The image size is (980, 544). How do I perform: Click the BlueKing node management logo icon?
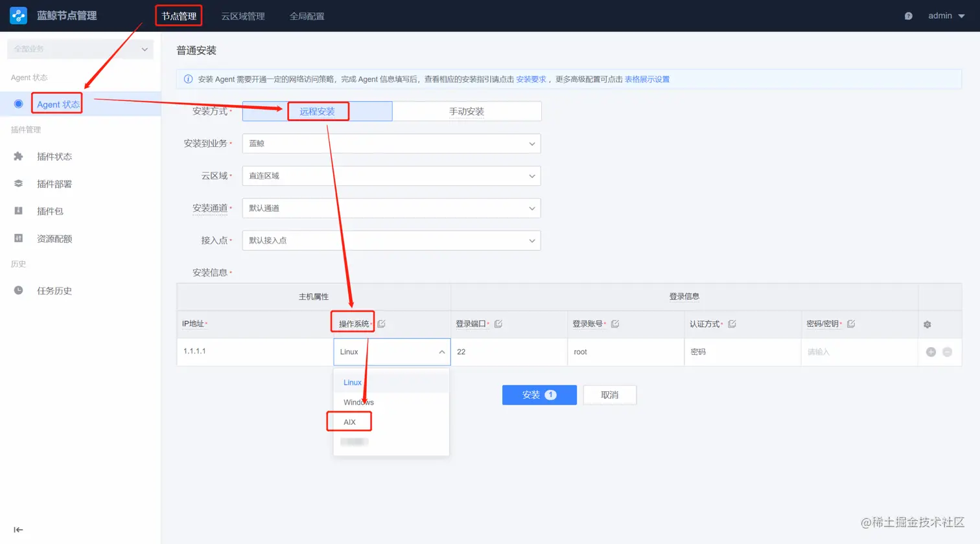point(18,16)
